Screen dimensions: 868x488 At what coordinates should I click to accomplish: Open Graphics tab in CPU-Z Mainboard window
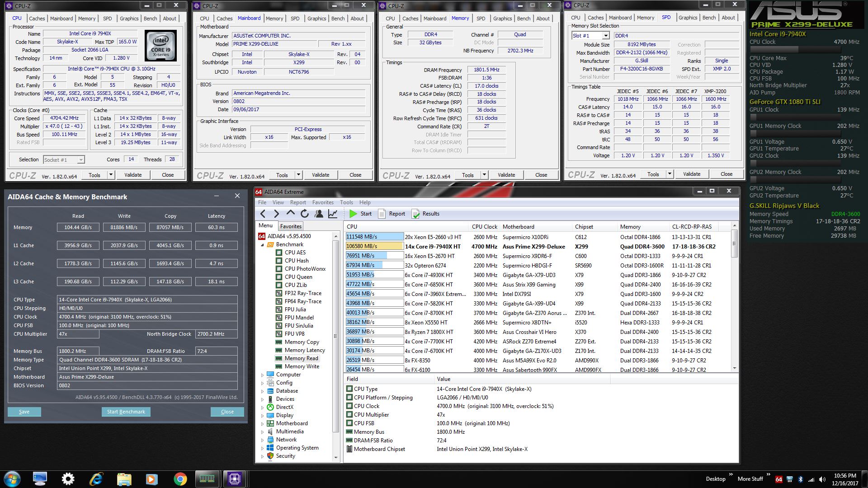[317, 19]
